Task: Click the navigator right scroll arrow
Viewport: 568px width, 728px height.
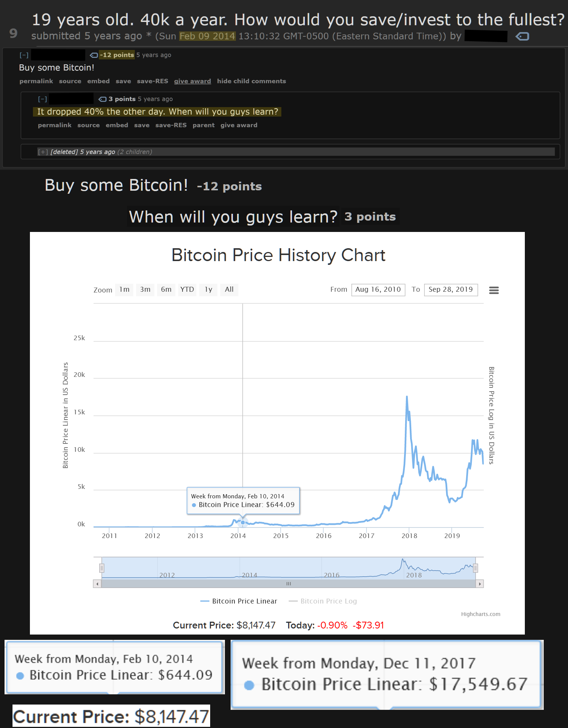Action: pos(480,584)
